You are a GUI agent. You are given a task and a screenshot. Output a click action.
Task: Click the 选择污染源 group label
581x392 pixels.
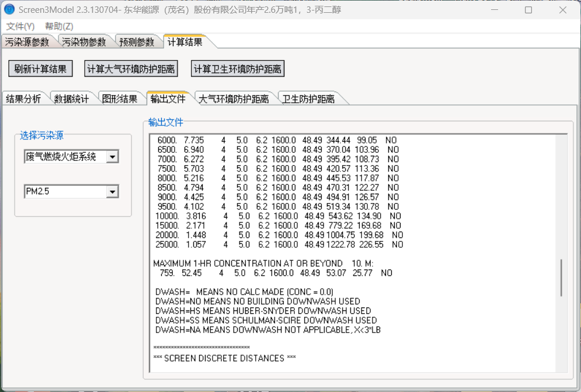pos(41,135)
